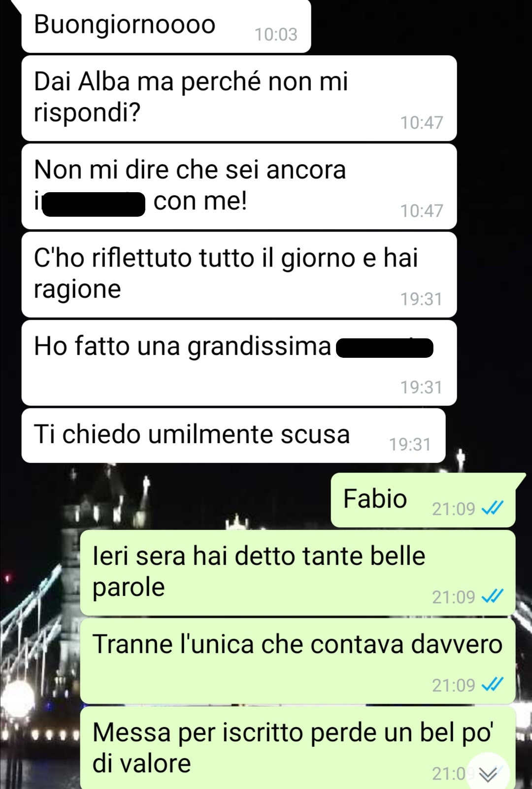Screen dimensions: 532x789
Task: Tap the 'C'ho riflettuto tutto il giorno' message
Action: [239, 274]
